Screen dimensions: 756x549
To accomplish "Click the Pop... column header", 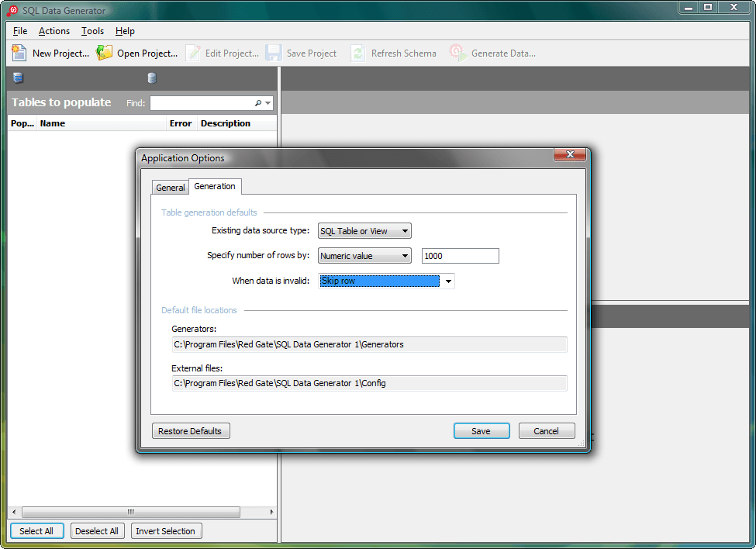I will click(x=22, y=123).
